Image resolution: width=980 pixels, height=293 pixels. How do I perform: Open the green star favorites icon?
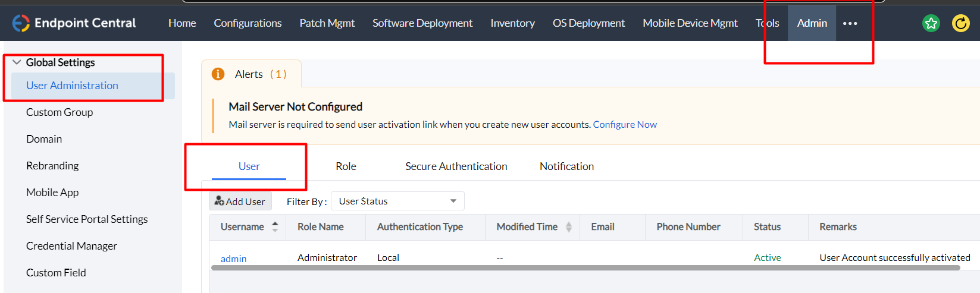coord(931,23)
